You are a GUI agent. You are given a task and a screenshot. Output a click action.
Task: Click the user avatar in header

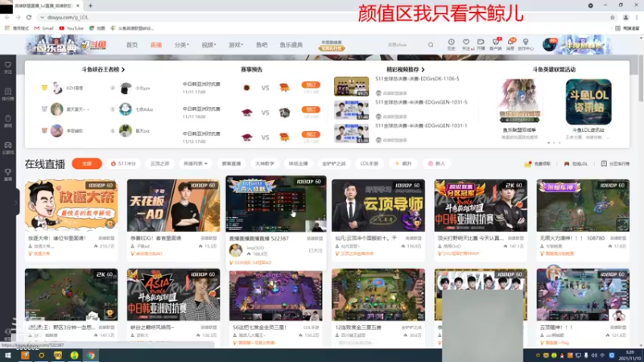coord(549,44)
